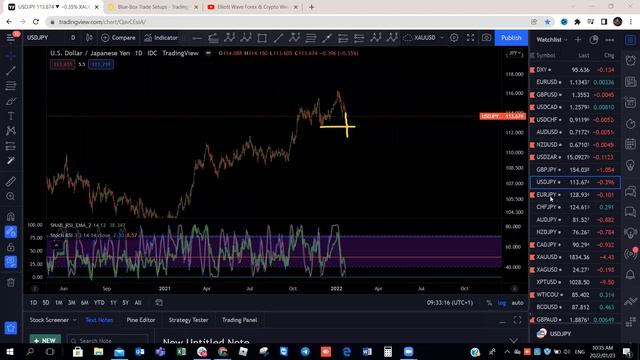
Task: Click the Search Note input field
Action: [x=107, y=340]
